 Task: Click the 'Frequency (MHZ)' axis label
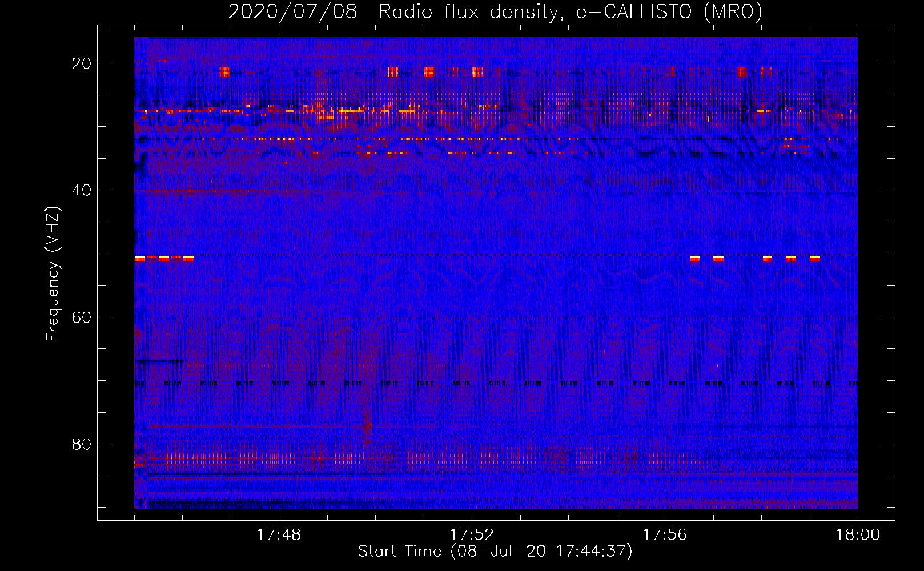(53, 274)
